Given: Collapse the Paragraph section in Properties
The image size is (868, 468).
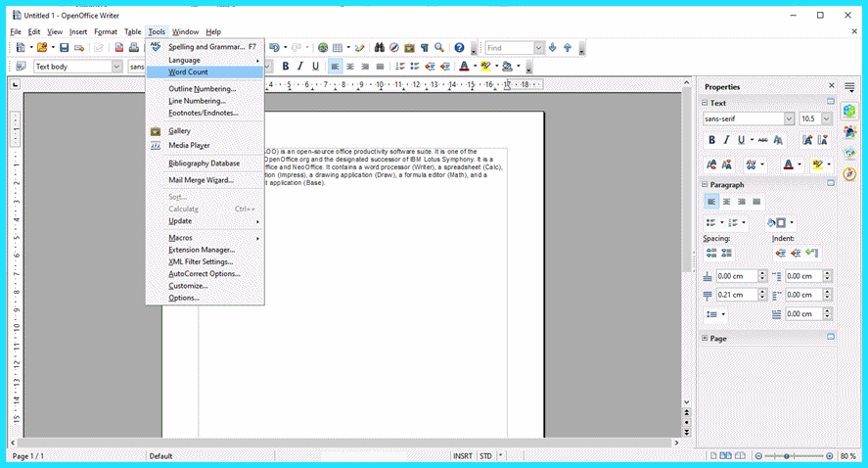Looking at the screenshot, I should click(x=705, y=184).
